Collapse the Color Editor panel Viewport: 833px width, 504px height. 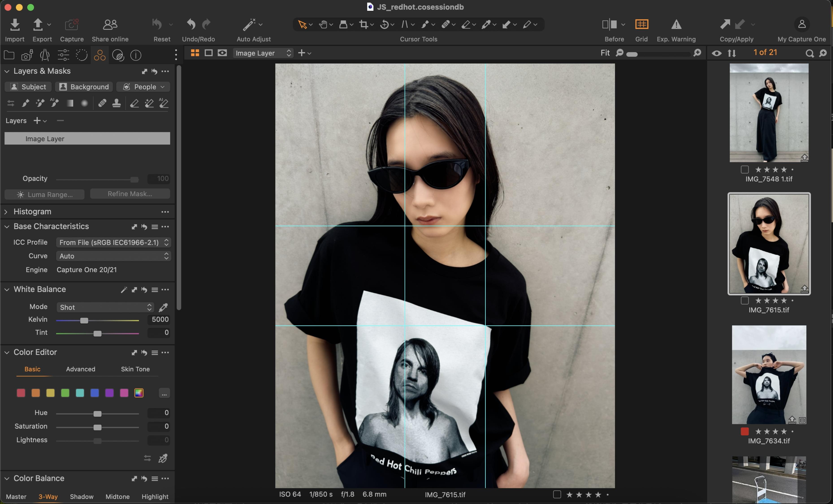pos(6,352)
